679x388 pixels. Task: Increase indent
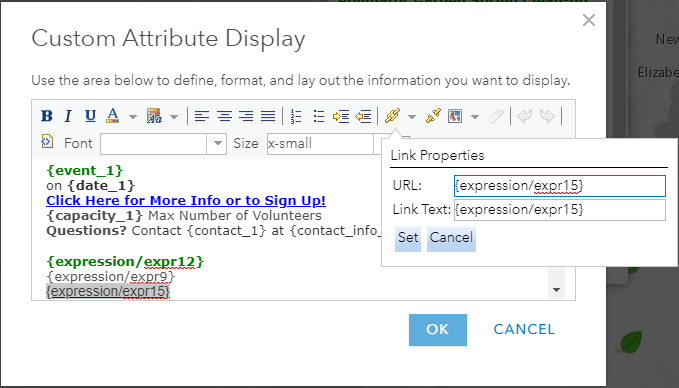click(x=341, y=116)
